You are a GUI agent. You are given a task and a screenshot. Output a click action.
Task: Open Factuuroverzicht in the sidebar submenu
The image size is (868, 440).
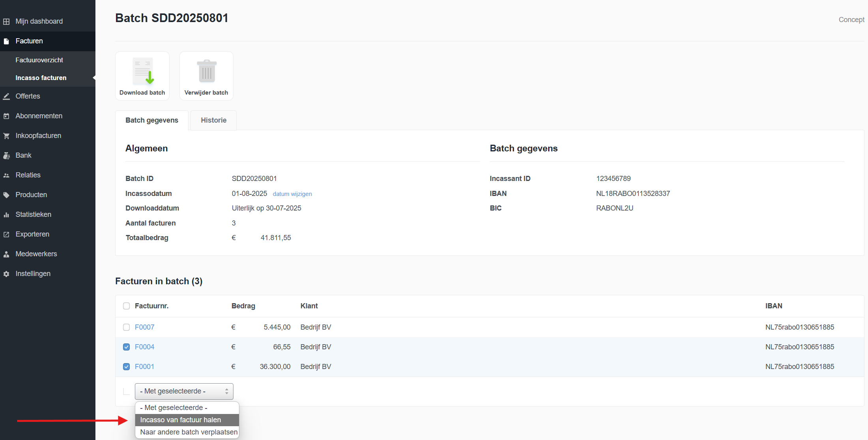(39, 60)
